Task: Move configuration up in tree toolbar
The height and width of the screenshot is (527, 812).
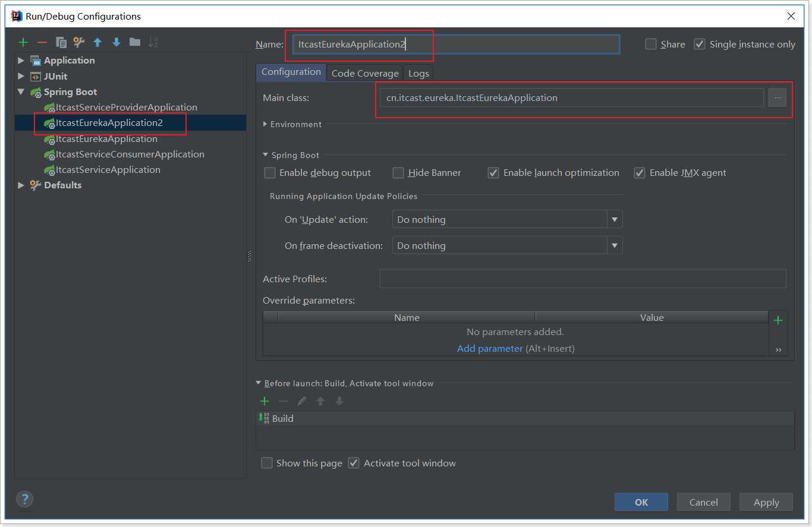Action: point(97,42)
